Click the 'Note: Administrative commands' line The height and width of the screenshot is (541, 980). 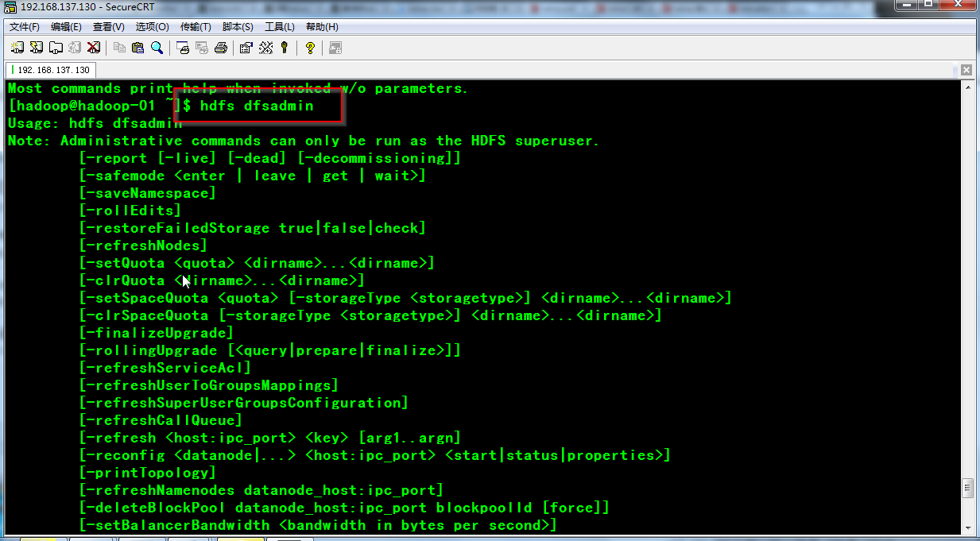coord(304,141)
